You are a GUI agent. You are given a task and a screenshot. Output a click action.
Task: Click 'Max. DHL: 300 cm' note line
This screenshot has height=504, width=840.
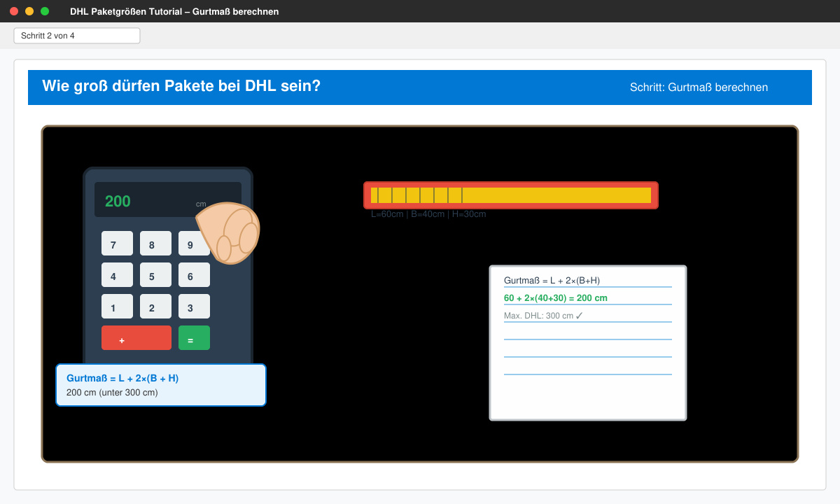(543, 316)
